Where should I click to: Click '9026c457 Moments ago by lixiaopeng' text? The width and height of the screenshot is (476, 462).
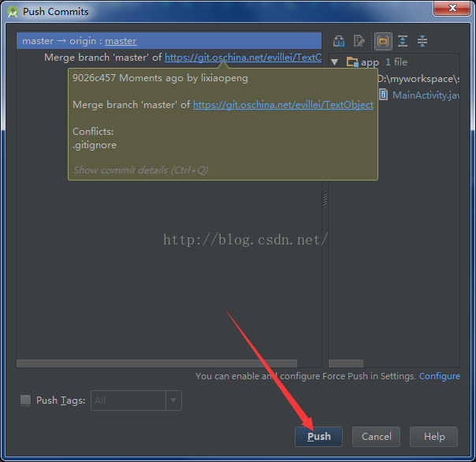point(160,78)
